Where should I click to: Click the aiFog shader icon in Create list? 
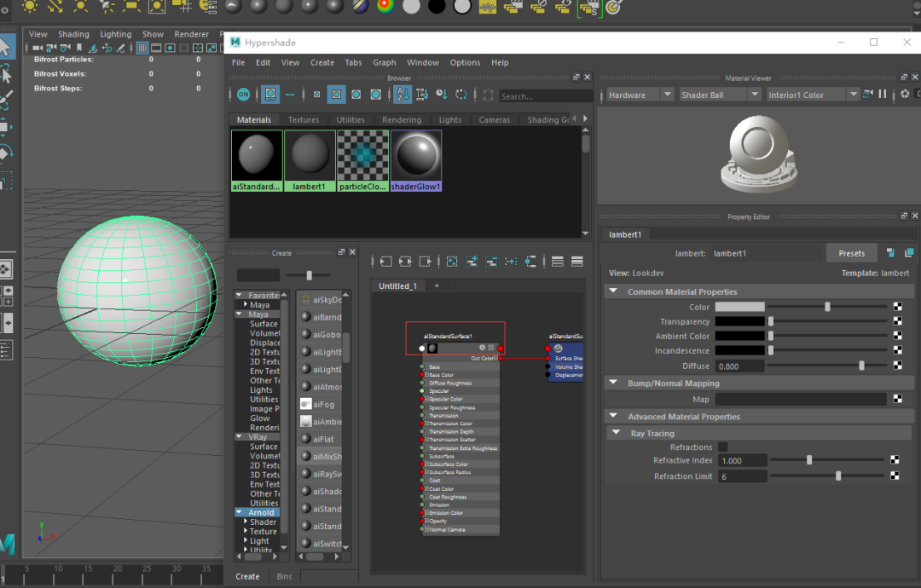tap(306, 404)
